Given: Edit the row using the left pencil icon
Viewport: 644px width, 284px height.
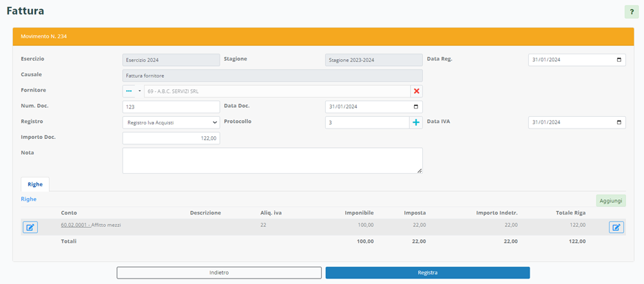Looking at the screenshot, I should pos(30,227).
